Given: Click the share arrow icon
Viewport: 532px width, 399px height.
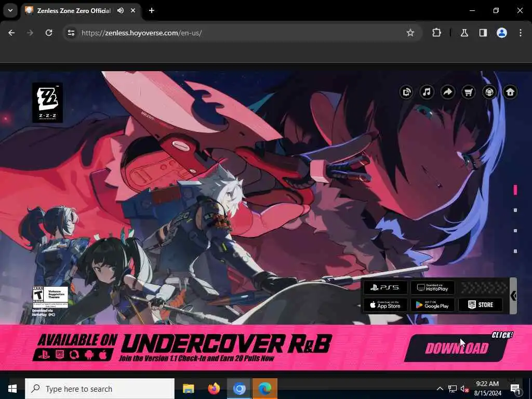Looking at the screenshot, I should tap(448, 92).
